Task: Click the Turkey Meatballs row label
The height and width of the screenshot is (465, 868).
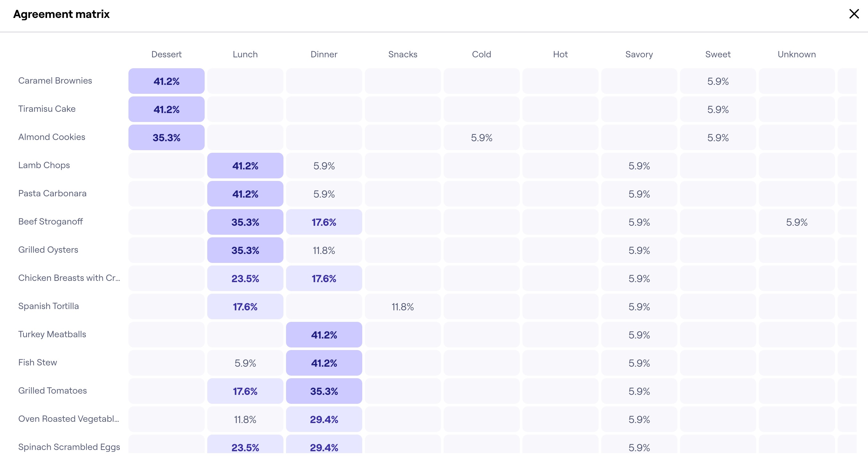Action: (52, 334)
